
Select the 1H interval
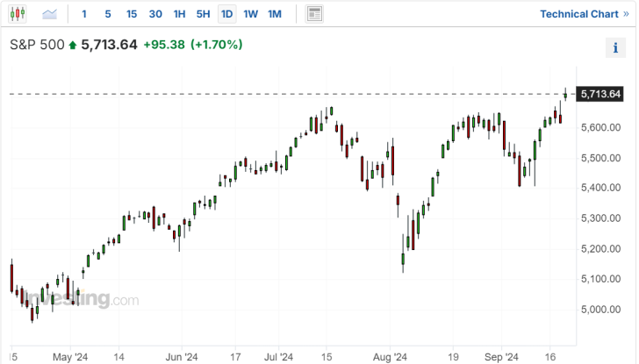tap(179, 14)
